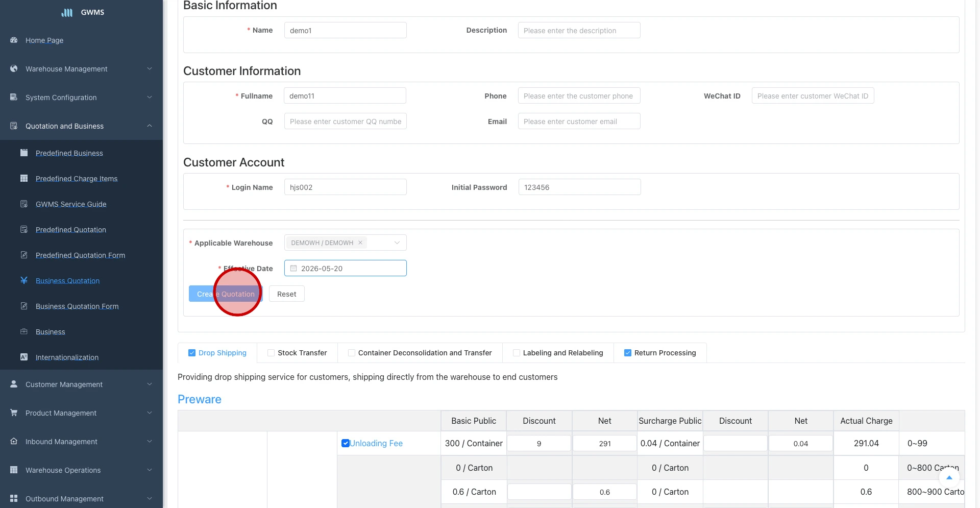Screen dimensions: 980x508
Task: Click the Business briefcase icon
Action: click(24, 331)
